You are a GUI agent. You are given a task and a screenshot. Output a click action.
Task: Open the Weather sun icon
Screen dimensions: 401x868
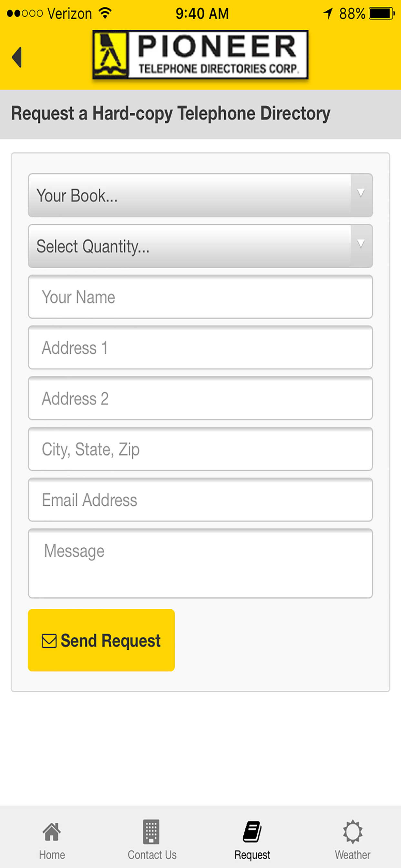pyautogui.click(x=353, y=832)
